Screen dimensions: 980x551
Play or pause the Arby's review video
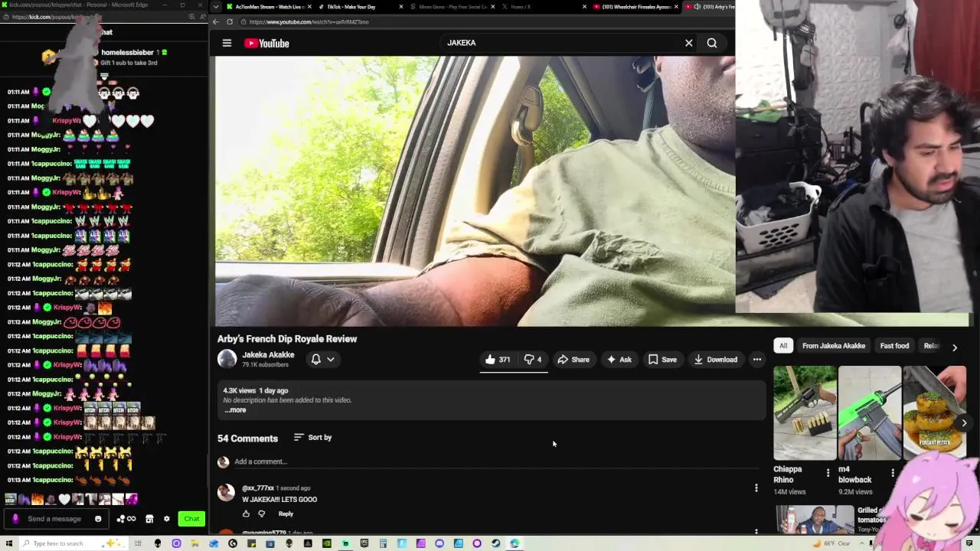click(x=475, y=191)
